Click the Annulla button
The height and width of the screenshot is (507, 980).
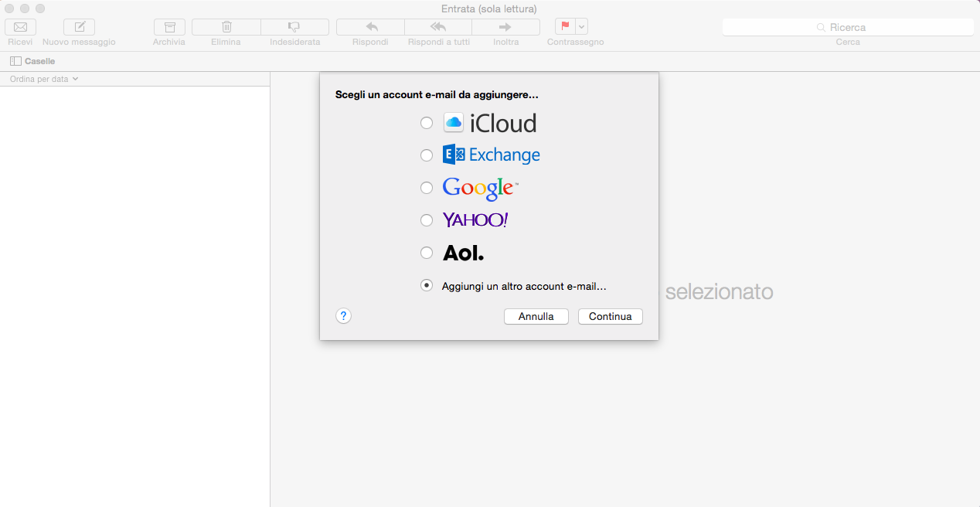536,316
